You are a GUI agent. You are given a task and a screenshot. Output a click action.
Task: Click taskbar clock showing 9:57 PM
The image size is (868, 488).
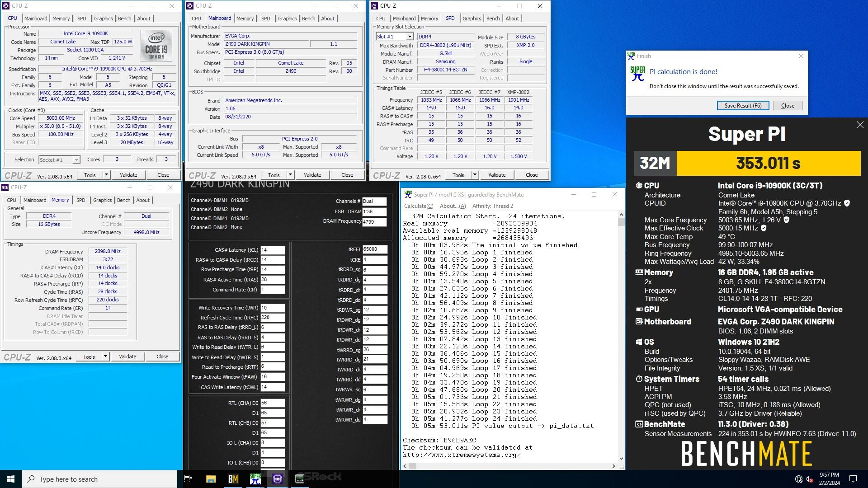click(829, 479)
